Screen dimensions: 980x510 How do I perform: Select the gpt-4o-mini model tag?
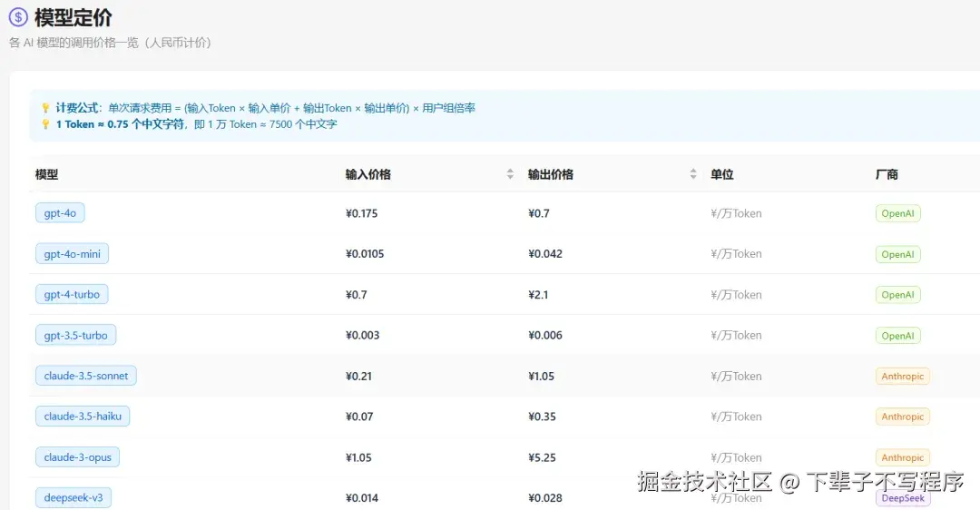72,254
